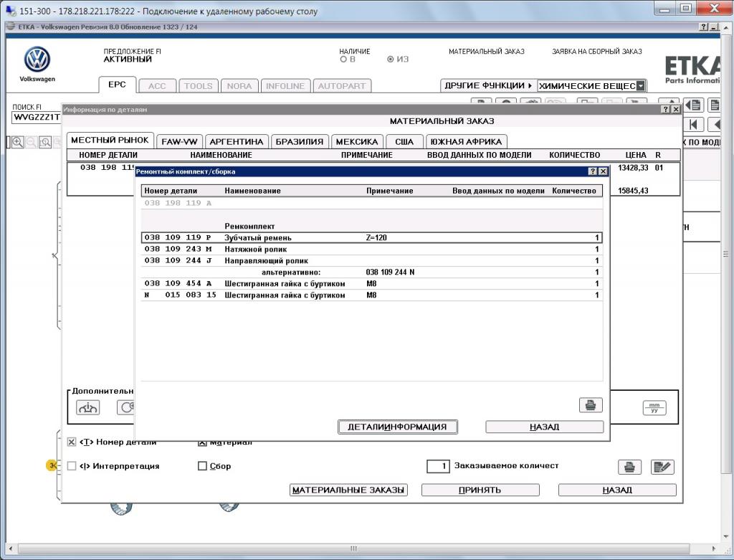The width and height of the screenshot is (734, 560).
Task: Switch to the EPC tab
Action: tap(117, 85)
